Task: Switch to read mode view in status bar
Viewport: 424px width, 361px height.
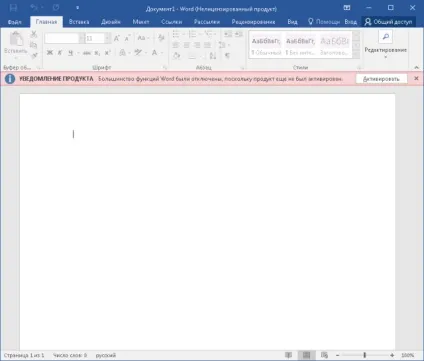Action: point(289,355)
